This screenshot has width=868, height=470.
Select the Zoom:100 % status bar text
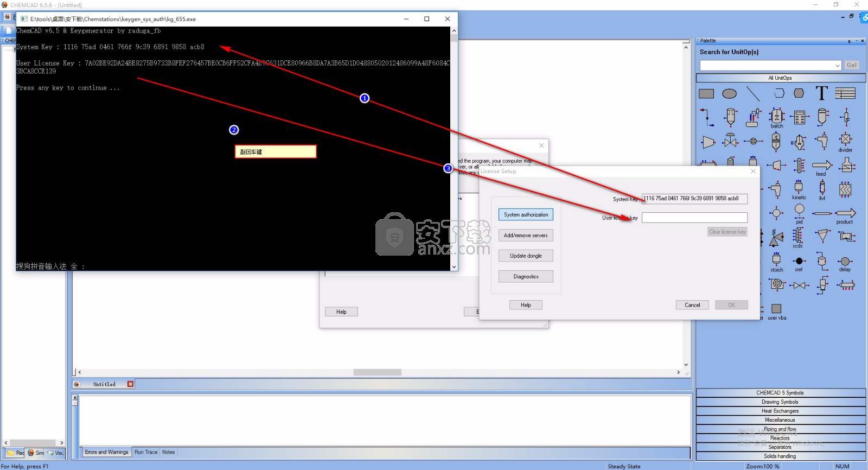[x=762, y=466]
